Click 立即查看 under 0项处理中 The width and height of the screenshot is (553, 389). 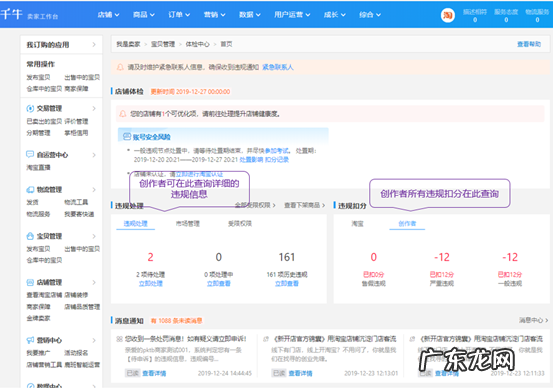tap(219, 284)
